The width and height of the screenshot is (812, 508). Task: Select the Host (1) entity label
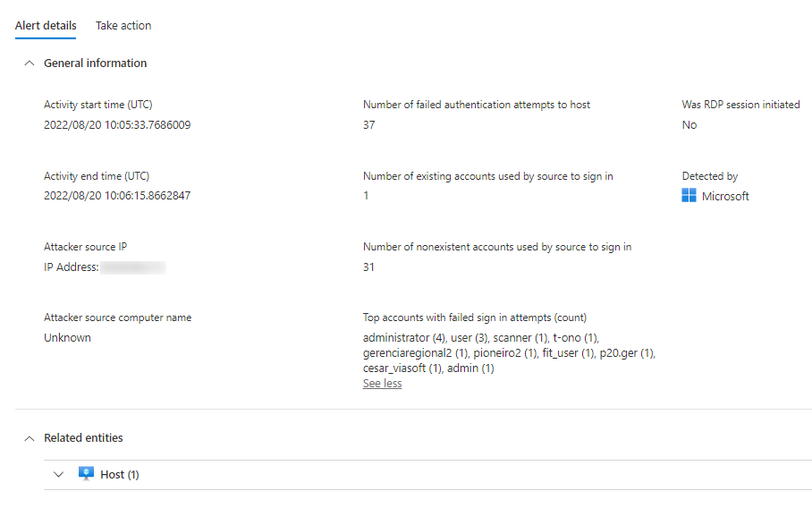pos(119,475)
